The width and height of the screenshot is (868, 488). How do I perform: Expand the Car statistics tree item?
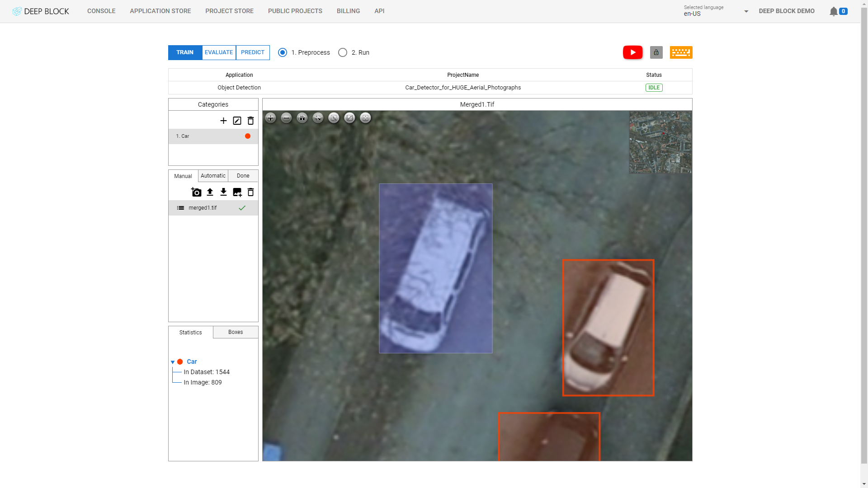172,361
